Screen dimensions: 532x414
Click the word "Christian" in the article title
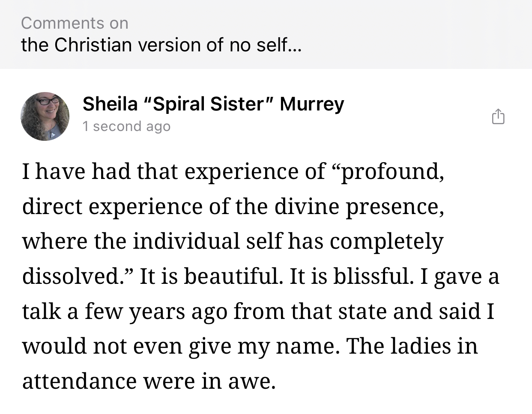pyautogui.click(x=93, y=45)
